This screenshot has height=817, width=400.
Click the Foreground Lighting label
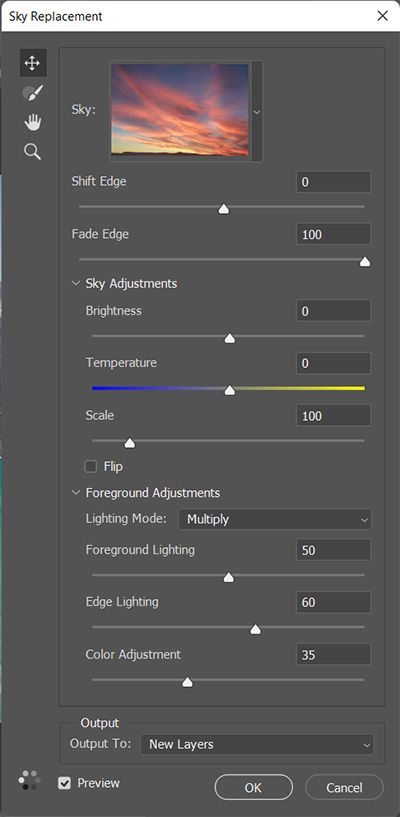point(140,550)
